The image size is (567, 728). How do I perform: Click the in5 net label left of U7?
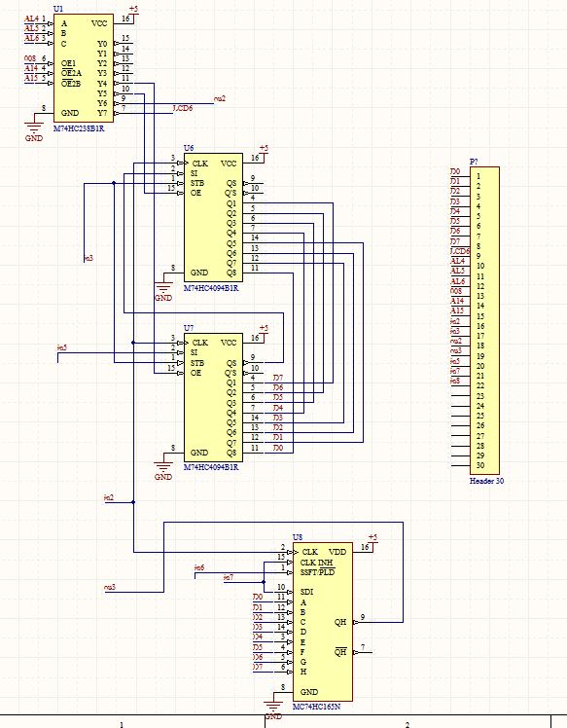pyautogui.click(x=61, y=346)
